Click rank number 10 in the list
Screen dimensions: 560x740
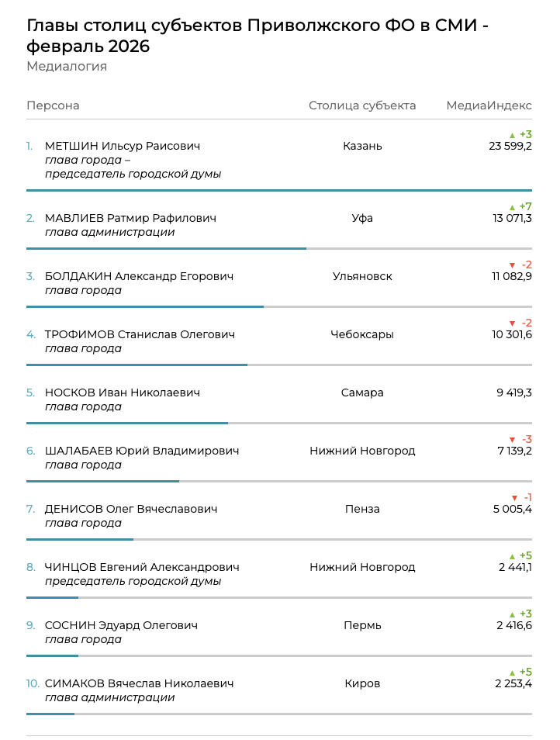[32, 683]
